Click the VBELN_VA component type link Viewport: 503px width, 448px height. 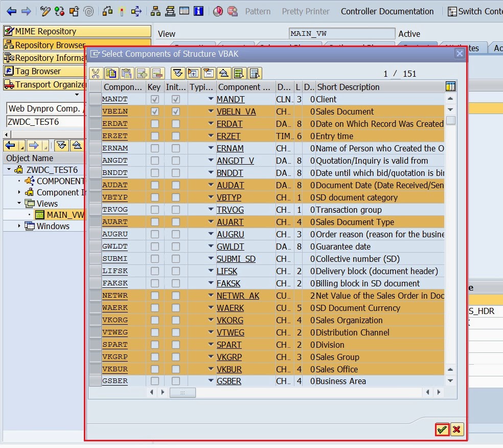pos(236,111)
